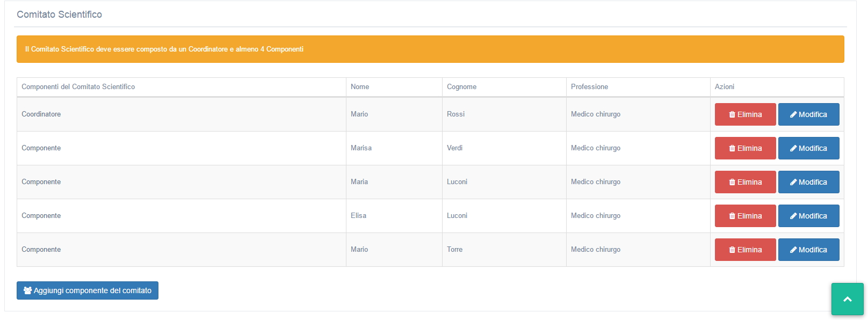Click Aggiungi componente del comitato button
868x320 pixels.
click(x=88, y=290)
